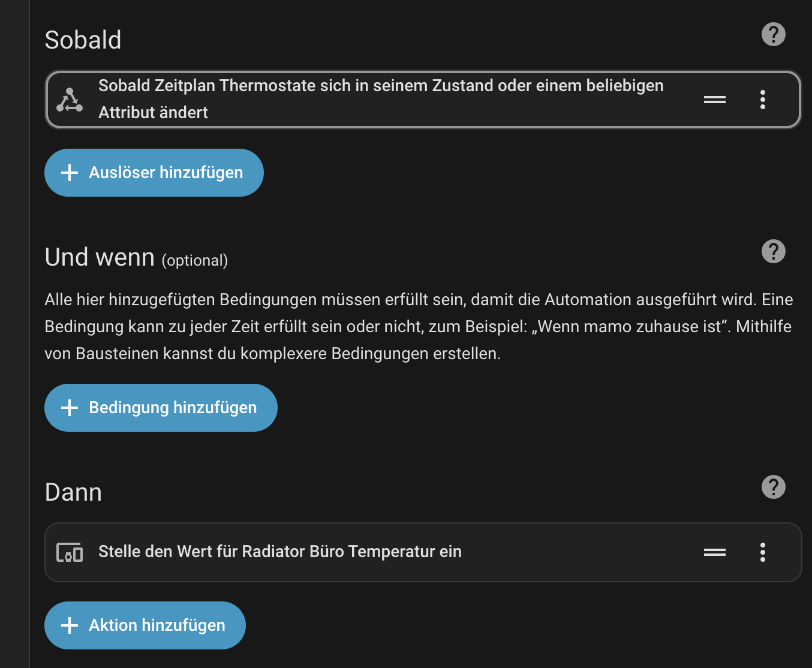812x668 pixels.
Task: Open three-dot menu of Zeitplan Thermostate trigger
Action: [x=762, y=100]
